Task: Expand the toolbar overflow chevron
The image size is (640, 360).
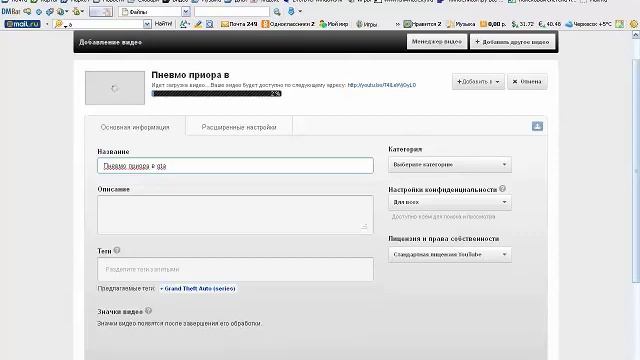Action: pyautogui.click(x=398, y=24)
